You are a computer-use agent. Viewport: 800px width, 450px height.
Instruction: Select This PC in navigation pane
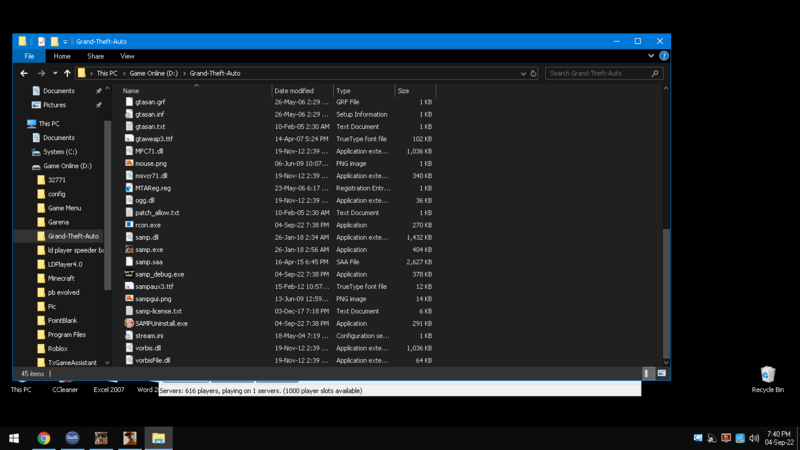(49, 123)
